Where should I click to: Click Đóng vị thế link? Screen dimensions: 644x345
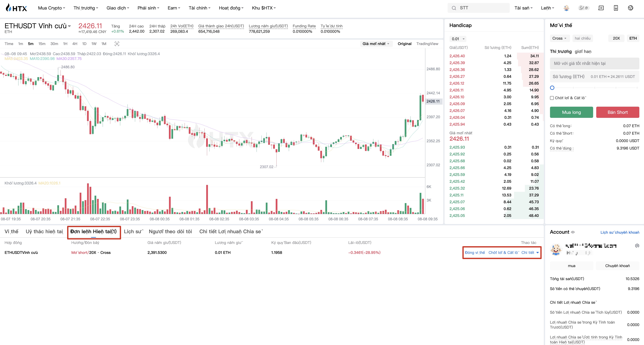475,253
